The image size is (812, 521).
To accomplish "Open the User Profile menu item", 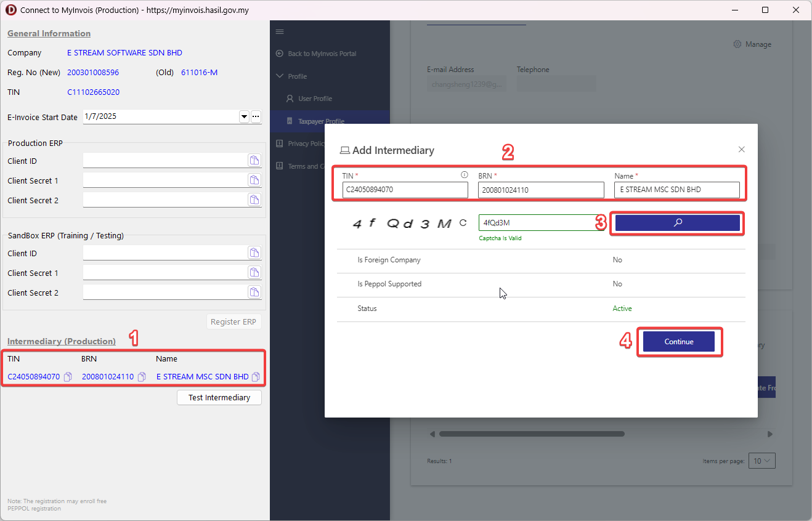I will pos(314,99).
